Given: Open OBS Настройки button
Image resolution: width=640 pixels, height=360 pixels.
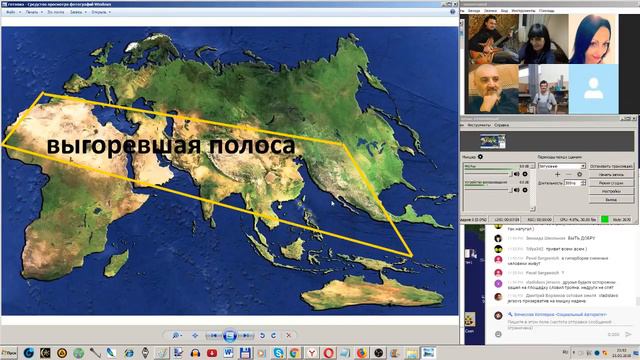Looking at the screenshot, I should 611,191.
